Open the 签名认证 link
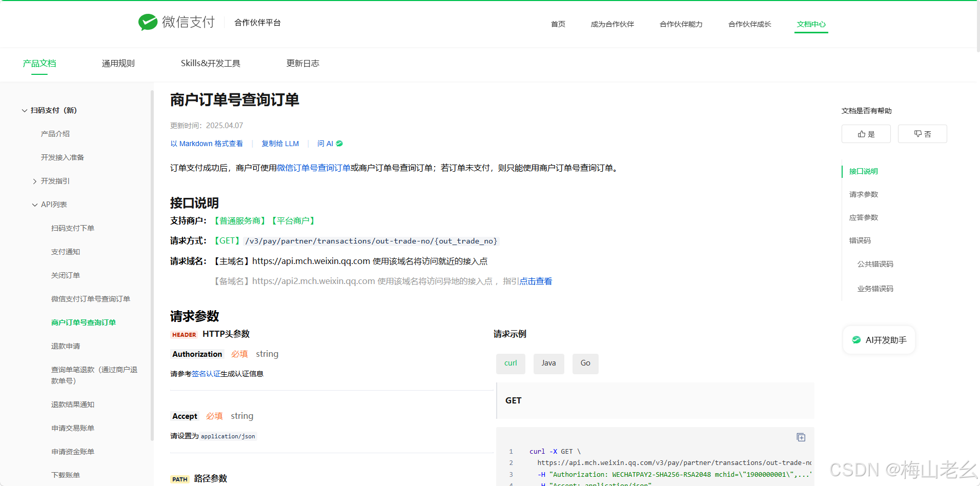Screen dimensions: 980x486 point(206,374)
